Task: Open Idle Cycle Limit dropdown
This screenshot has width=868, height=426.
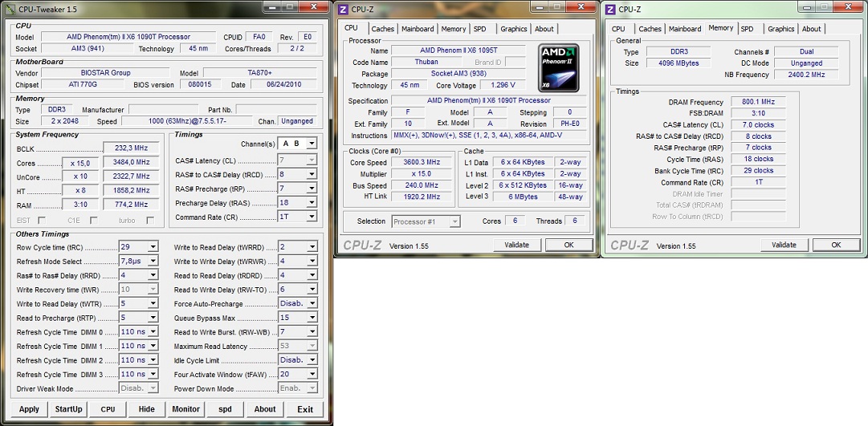Action: 312,360
